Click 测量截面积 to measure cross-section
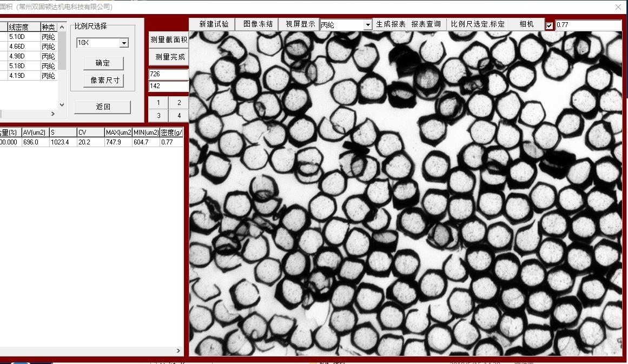 169,39
